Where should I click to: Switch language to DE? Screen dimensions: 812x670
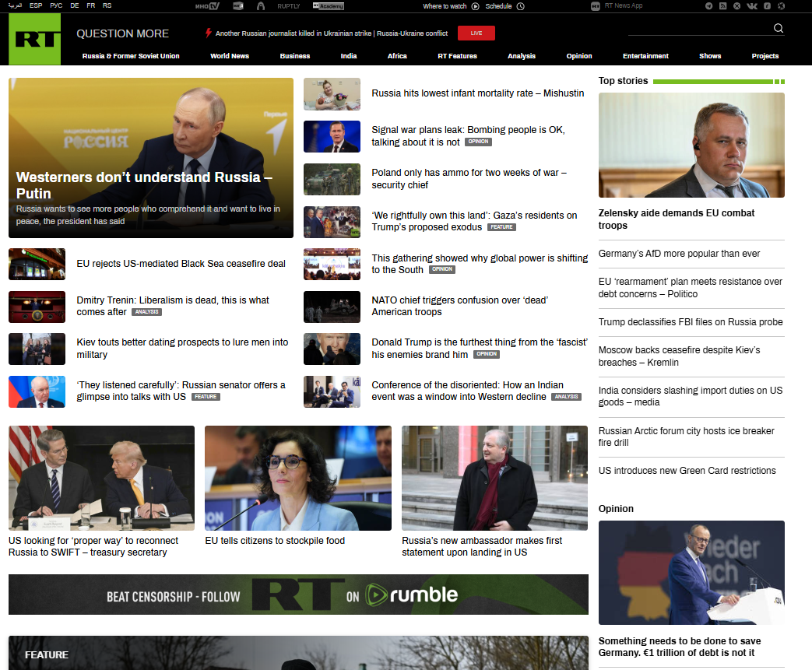pos(75,5)
